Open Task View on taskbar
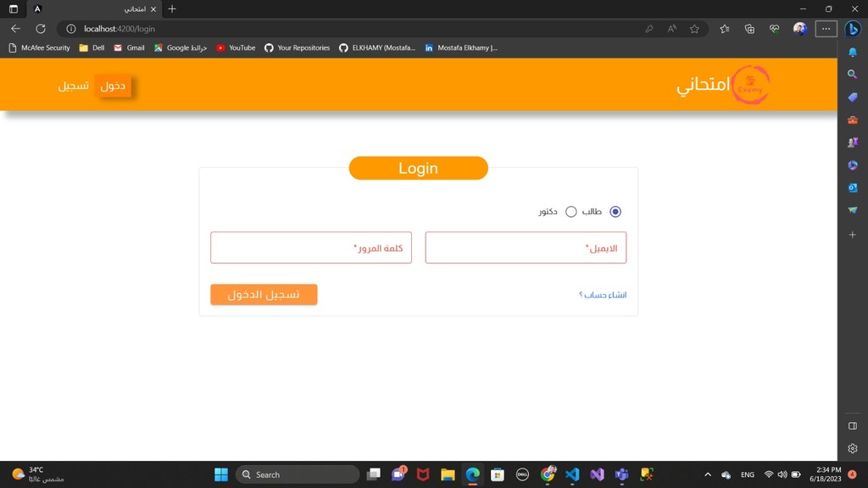The height and width of the screenshot is (488, 868). pyautogui.click(x=374, y=474)
